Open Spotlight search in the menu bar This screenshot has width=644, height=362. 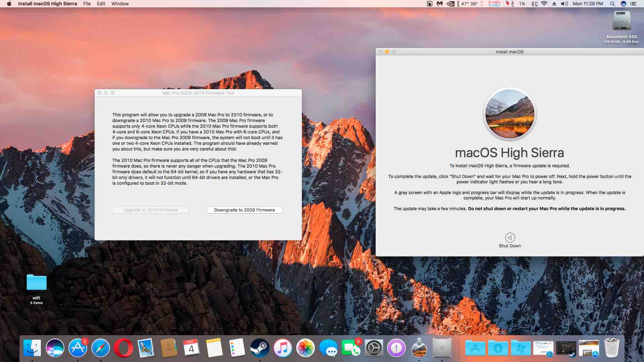(x=612, y=4)
